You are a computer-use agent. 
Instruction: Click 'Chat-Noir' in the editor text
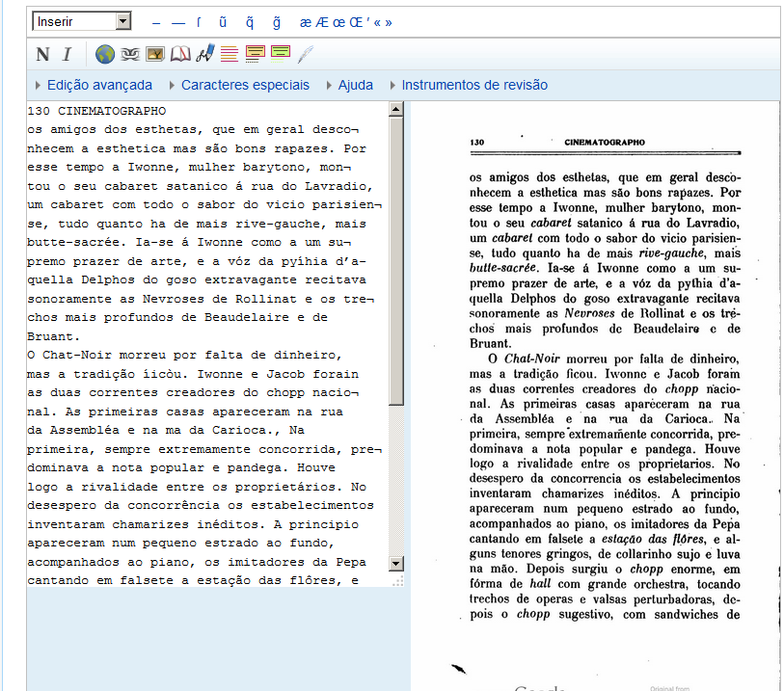(77, 356)
